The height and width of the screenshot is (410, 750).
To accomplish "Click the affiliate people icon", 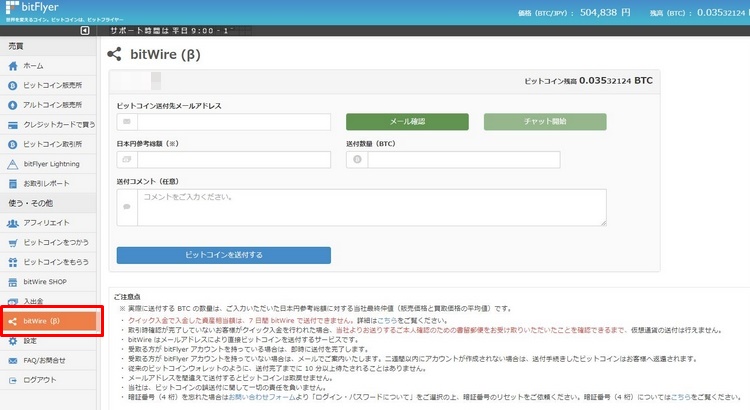I will click(13, 223).
